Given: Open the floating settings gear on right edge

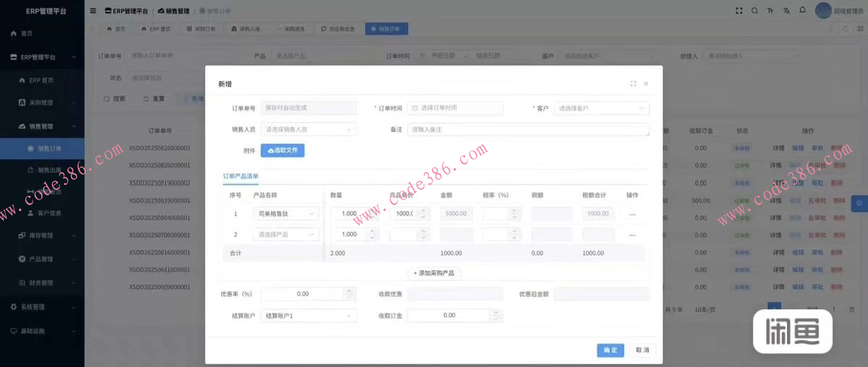Looking at the screenshot, I should [859, 203].
